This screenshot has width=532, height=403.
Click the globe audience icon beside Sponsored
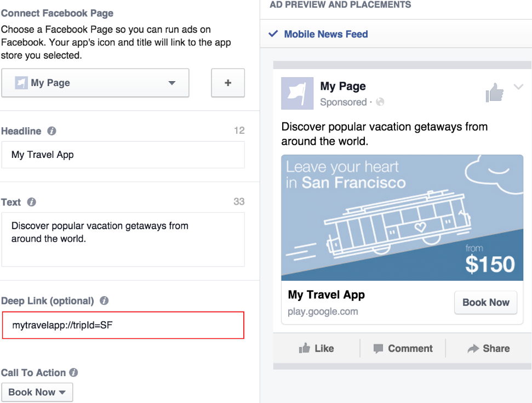tap(380, 102)
